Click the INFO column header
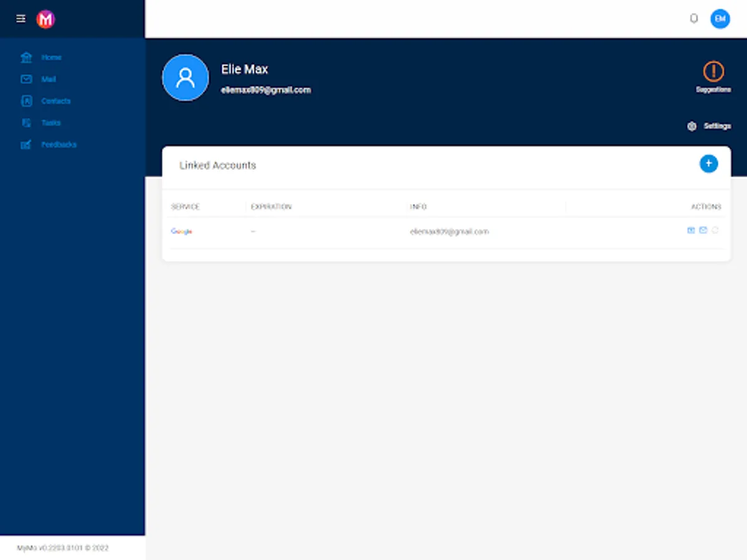This screenshot has height=560, width=747. (x=418, y=207)
